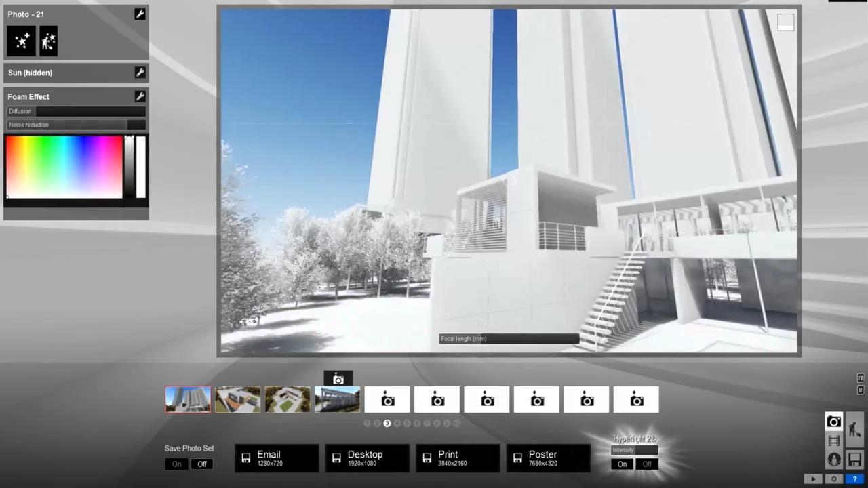Select the third aerial courtyard thumbnail
Viewport: 868px width, 488px height.
[x=288, y=399]
